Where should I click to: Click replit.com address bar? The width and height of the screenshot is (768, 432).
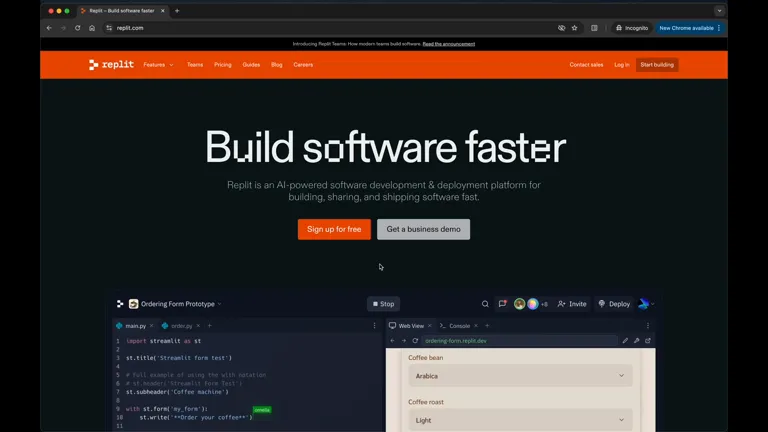click(x=333, y=28)
